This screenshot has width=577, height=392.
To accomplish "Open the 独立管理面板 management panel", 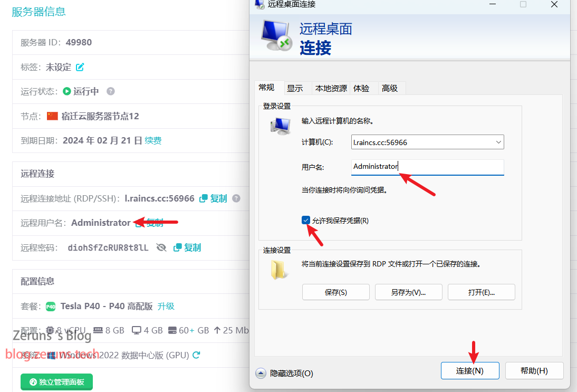I will 56,381.
